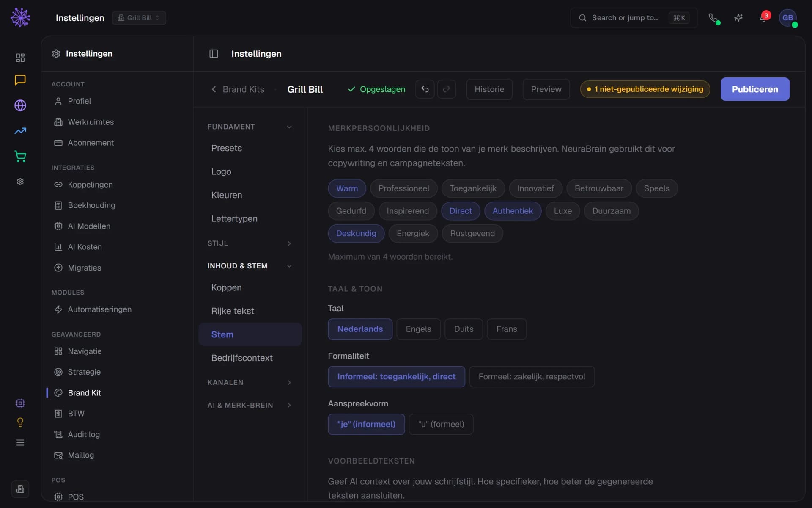
Task: Expand the KANALEN section
Action: 250,382
